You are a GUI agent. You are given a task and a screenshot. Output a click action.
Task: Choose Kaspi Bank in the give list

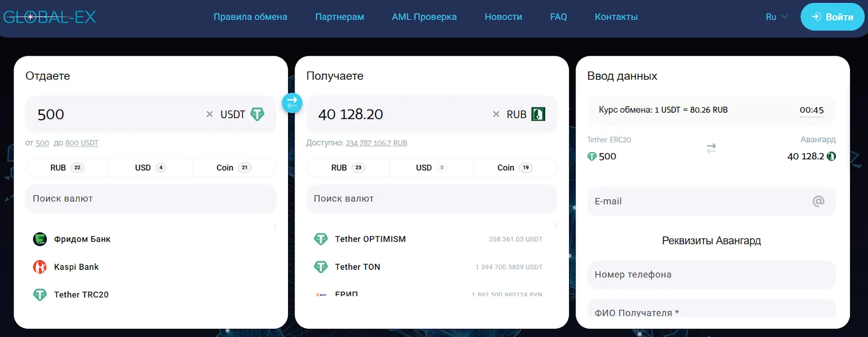click(x=151, y=267)
